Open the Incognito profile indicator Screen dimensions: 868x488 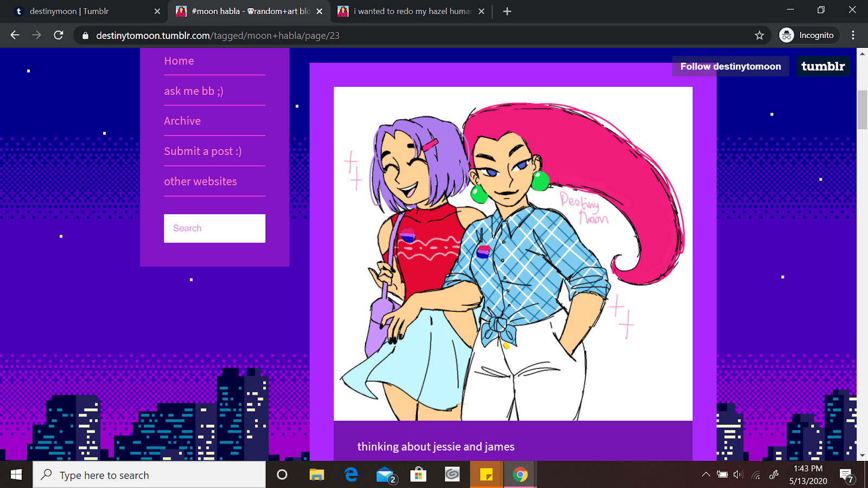[x=809, y=35]
